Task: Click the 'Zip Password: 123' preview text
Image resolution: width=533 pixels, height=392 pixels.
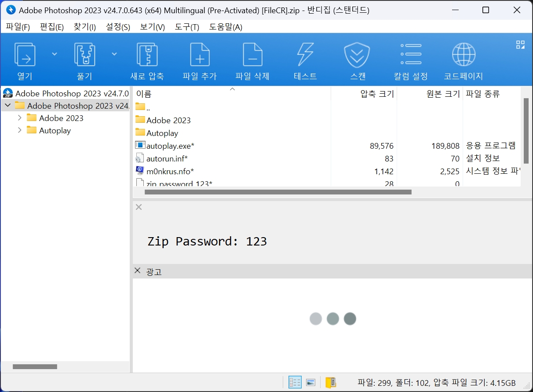Action: click(x=207, y=241)
